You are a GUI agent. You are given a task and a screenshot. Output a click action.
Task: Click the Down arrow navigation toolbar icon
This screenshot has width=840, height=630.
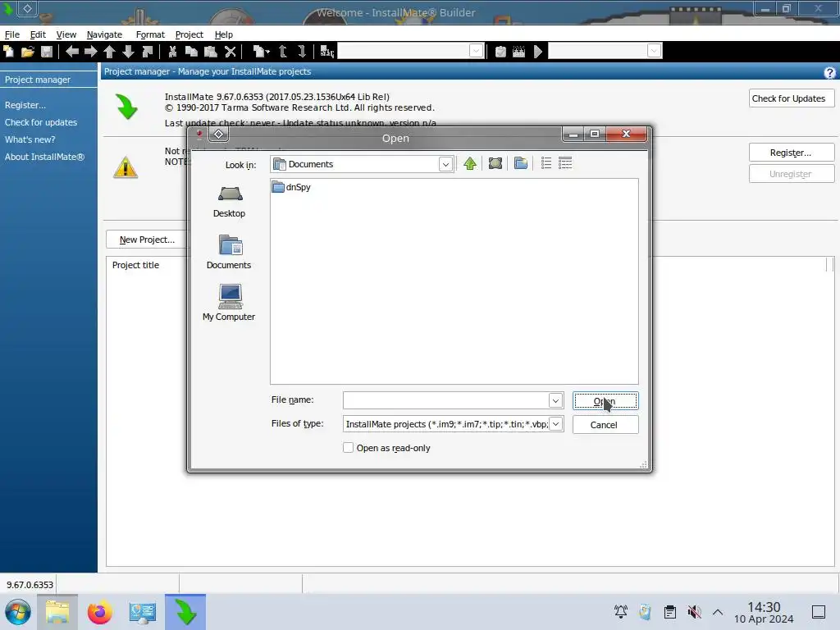click(128, 52)
